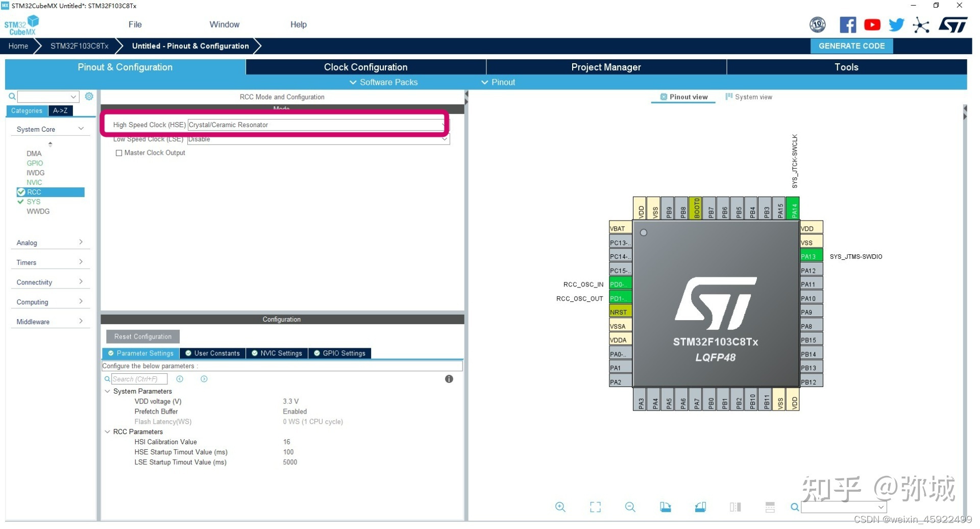Open the peripheral search dropdown
This screenshot has height=529, width=980.
73,97
